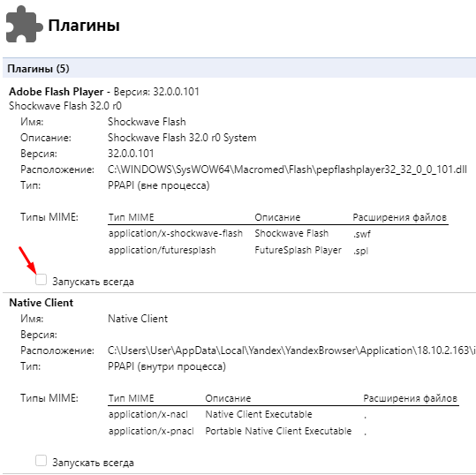
Task: Click the puzzle piece plugins icon
Action: coord(25,25)
